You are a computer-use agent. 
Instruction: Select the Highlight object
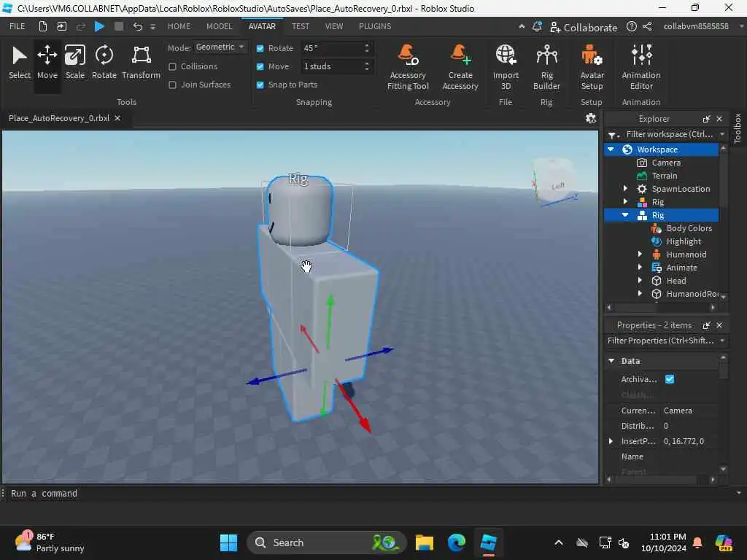tap(684, 241)
